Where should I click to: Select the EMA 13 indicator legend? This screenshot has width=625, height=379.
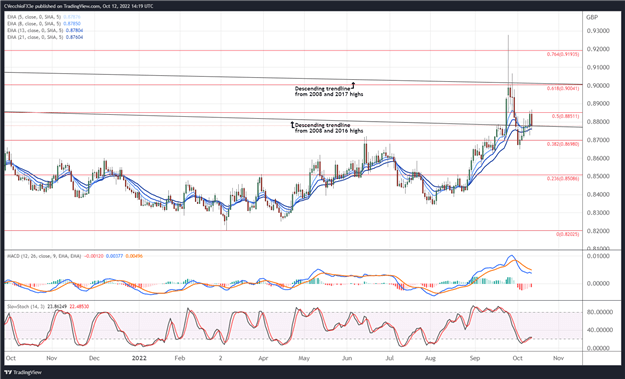point(45,30)
